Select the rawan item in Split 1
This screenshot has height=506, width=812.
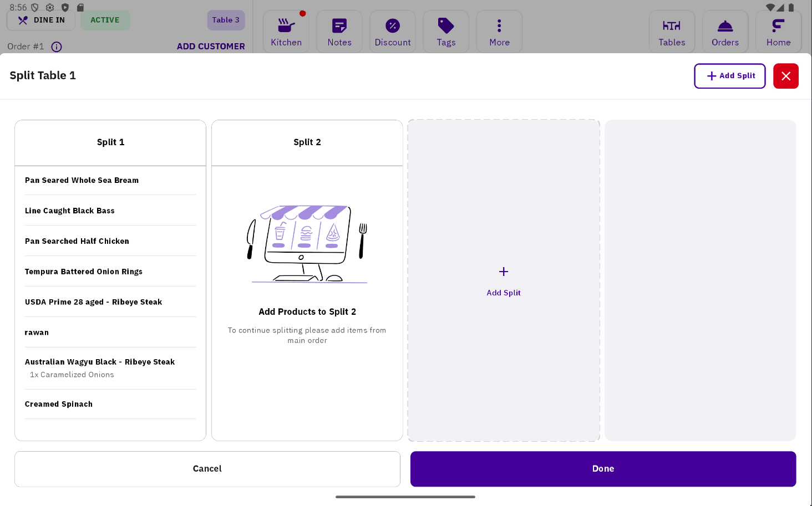[x=37, y=333]
